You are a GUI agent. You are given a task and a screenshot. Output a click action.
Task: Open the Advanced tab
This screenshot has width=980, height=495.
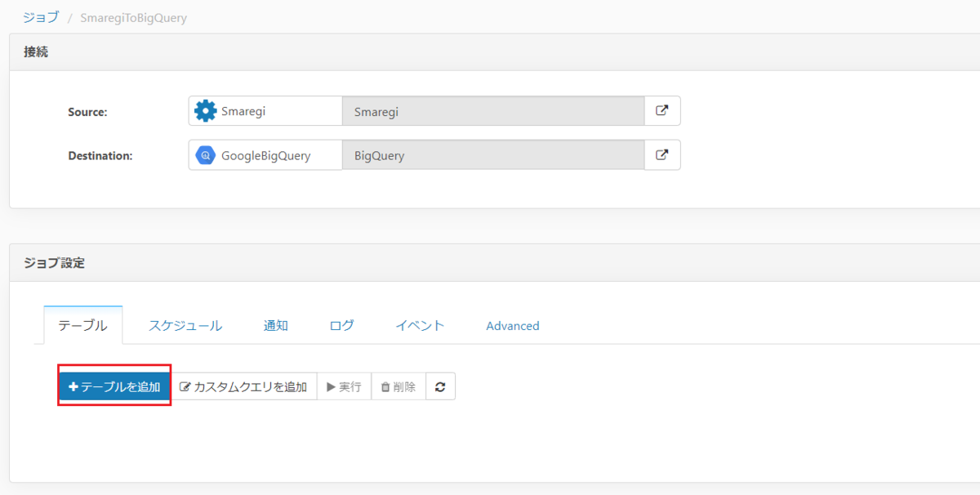click(x=513, y=325)
